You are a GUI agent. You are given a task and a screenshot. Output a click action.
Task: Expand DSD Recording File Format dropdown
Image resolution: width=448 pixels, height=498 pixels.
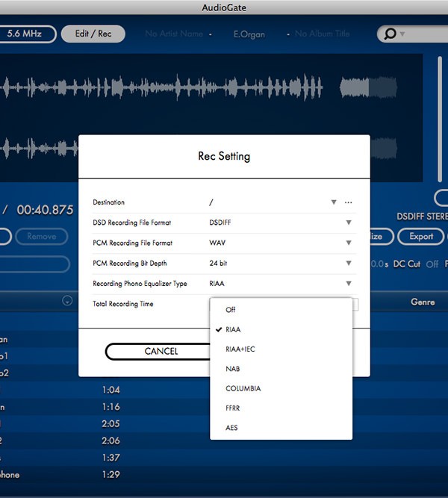point(348,222)
